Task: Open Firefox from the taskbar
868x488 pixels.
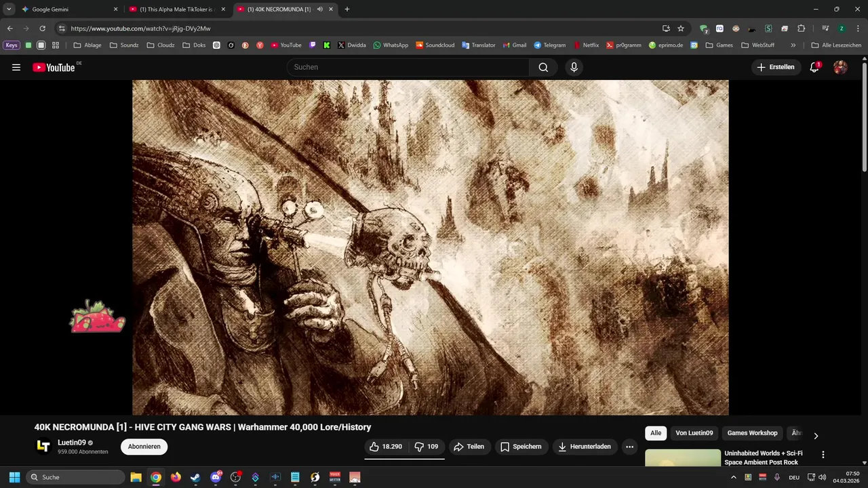Action: click(x=176, y=477)
